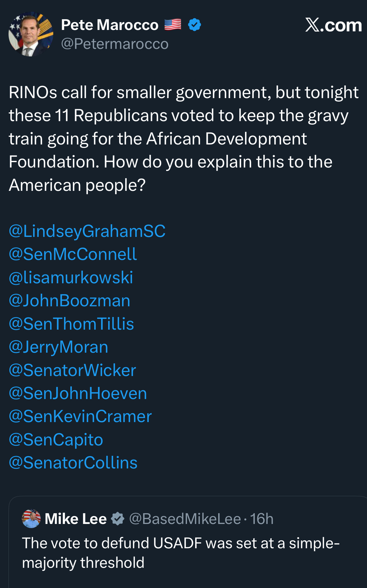Open the @SenMcConnell mention
Image resolution: width=367 pixels, height=588 pixels.
tap(73, 254)
